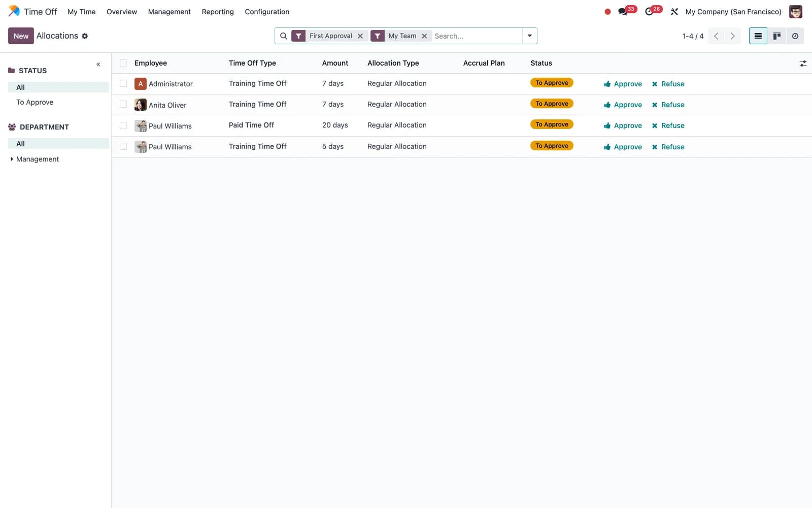Refuse Anita Oliver's allocation
This screenshot has height=508, width=812.
tap(668, 105)
